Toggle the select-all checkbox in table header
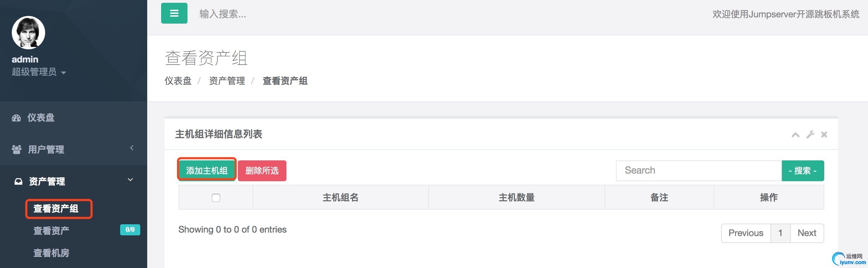Image resolution: width=868 pixels, height=268 pixels. pyautogui.click(x=216, y=198)
